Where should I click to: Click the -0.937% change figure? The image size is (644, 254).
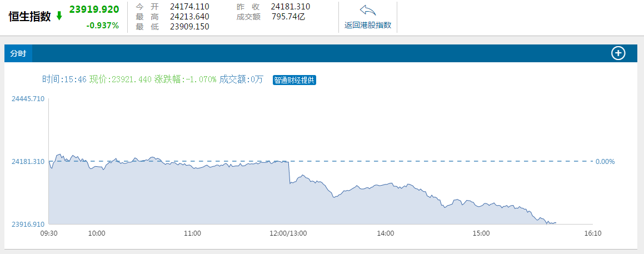point(102,26)
